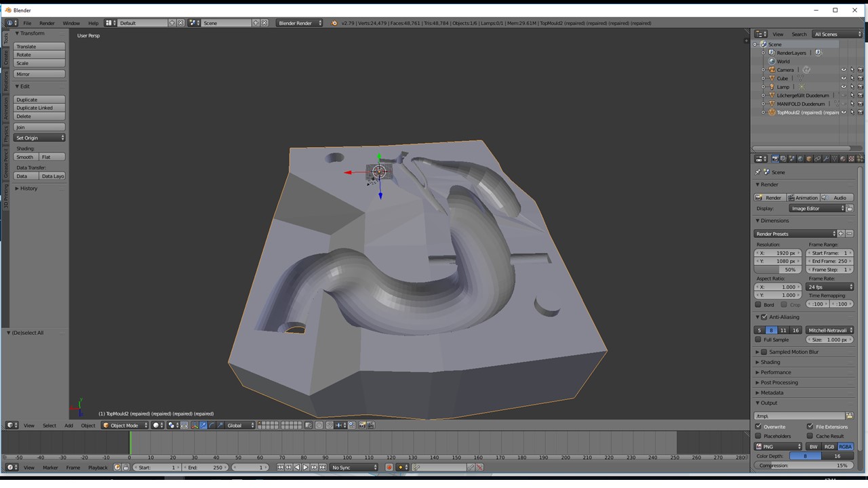The width and height of the screenshot is (868, 488).
Task: Click the Animation render button
Action: pos(802,197)
